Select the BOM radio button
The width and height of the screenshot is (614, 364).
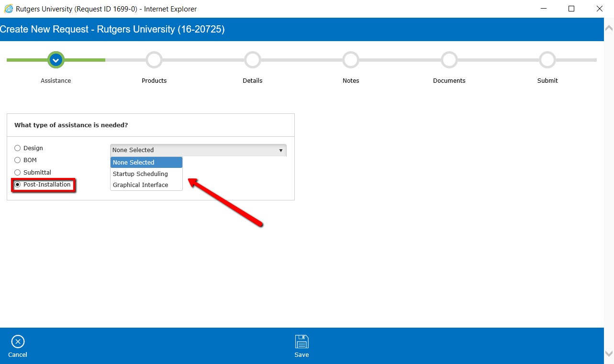point(18,160)
